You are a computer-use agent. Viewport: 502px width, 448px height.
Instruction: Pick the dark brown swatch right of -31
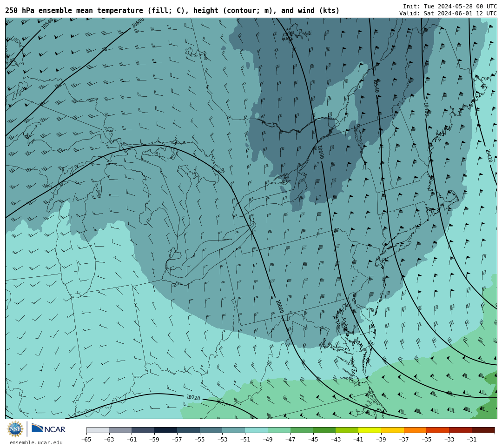point(483,430)
